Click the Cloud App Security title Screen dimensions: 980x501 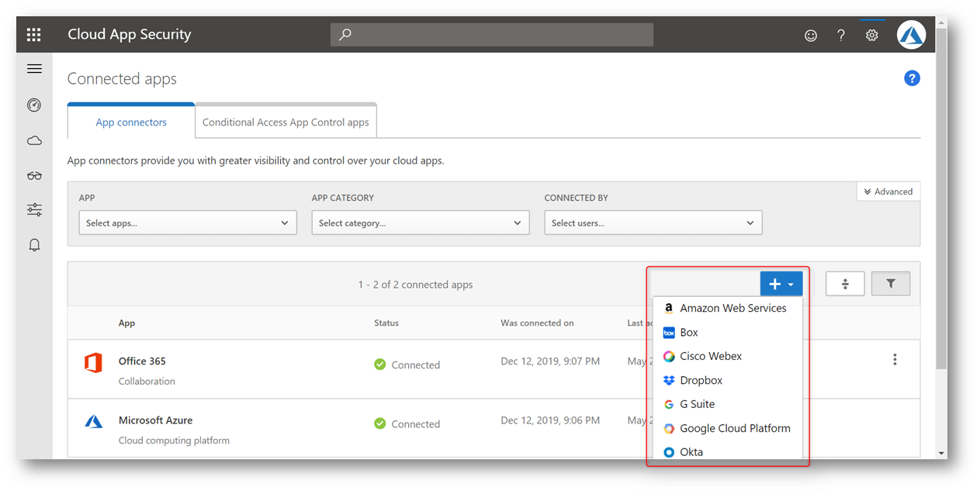[x=129, y=34]
